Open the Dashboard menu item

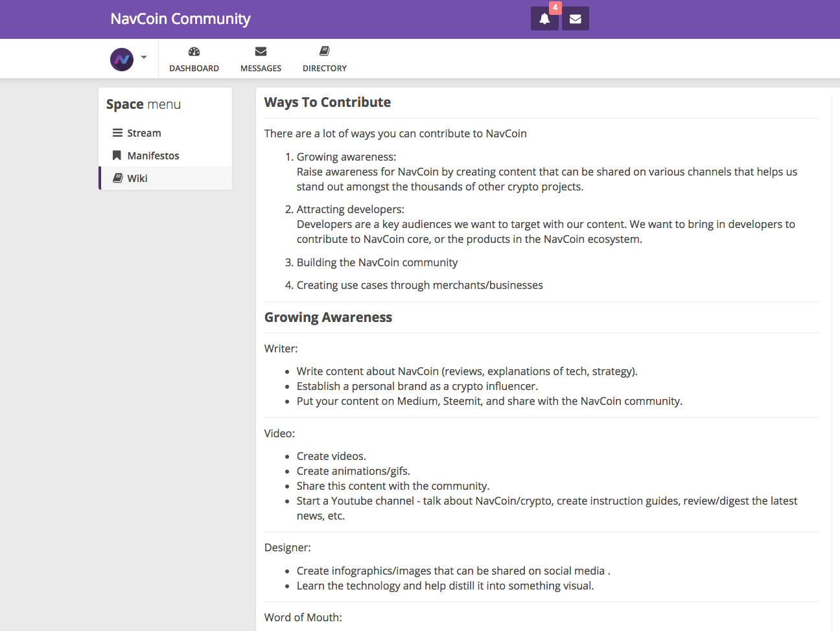194,68
